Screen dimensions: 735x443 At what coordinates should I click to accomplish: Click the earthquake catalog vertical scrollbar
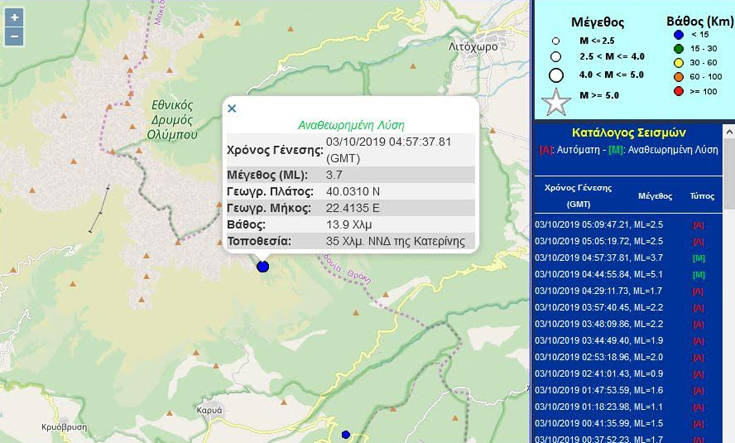pos(730,300)
